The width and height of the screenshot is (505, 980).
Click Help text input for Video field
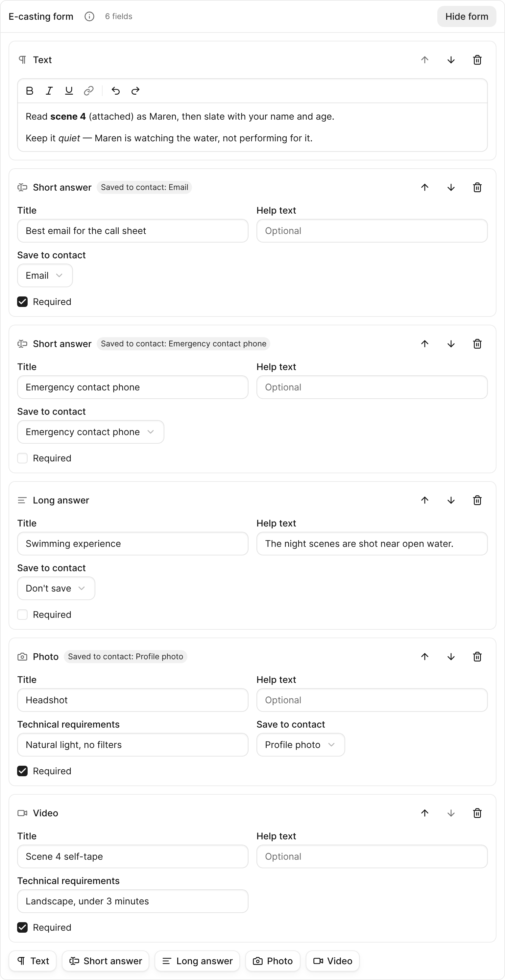coord(372,856)
